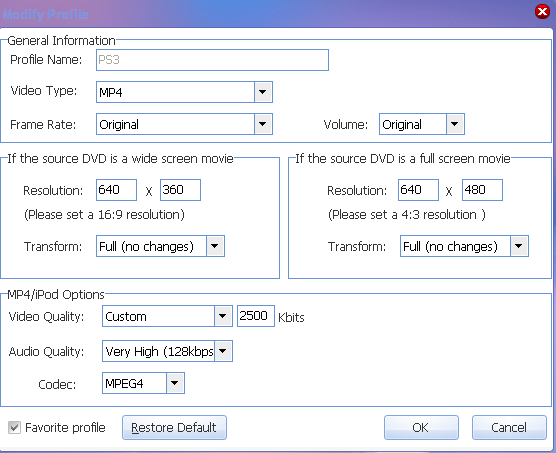Screen dimensions: 556x453
Task: Click the 'MP4/iPod Options' group title
Action: pyautogui.click(x=56, y=295)
